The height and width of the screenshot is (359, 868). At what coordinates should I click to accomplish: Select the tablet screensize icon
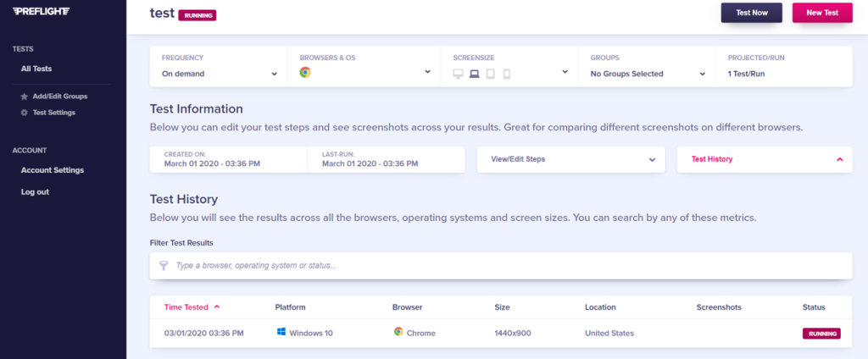coord(491,74)
